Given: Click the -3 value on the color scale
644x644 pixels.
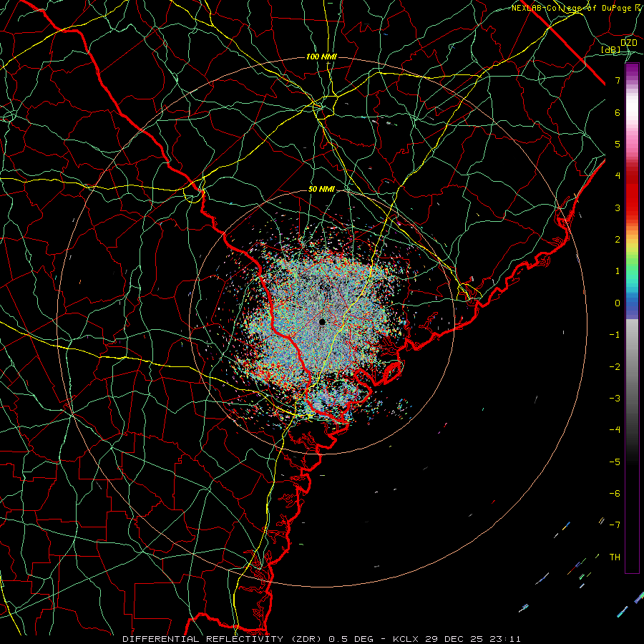Looking at the screenshot, I should coord(615,399).
